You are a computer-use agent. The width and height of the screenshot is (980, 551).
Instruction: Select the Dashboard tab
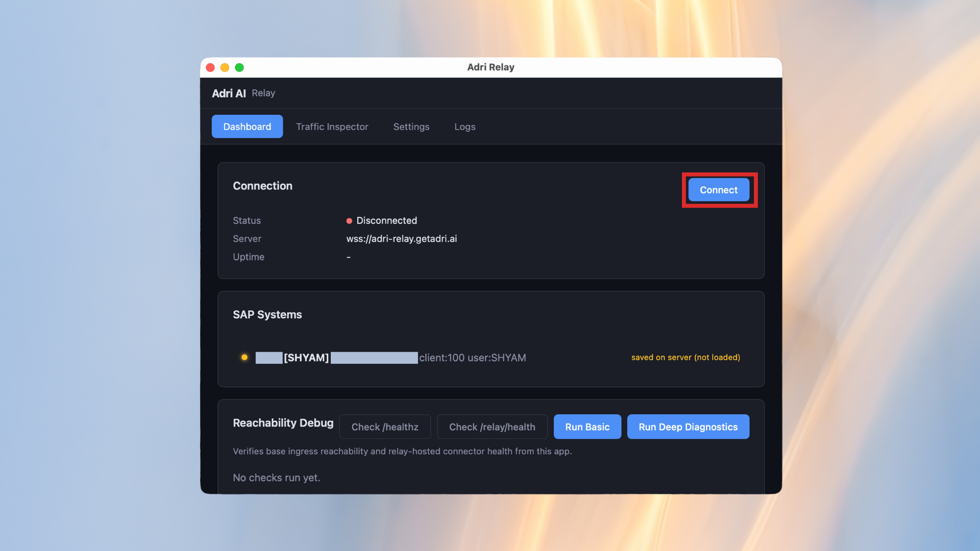[x=247, y=127]
